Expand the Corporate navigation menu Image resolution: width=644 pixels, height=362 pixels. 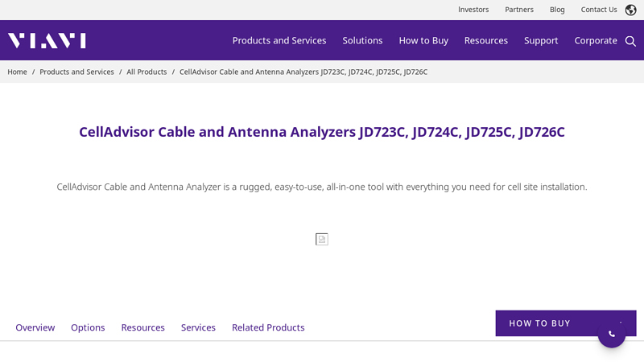coord(596,40)
